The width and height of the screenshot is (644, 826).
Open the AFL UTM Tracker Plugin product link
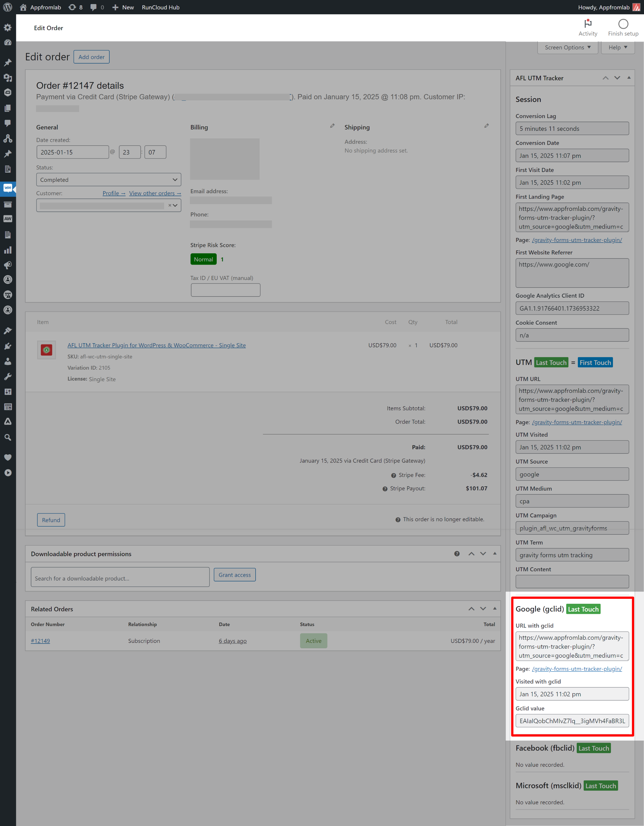157,345
